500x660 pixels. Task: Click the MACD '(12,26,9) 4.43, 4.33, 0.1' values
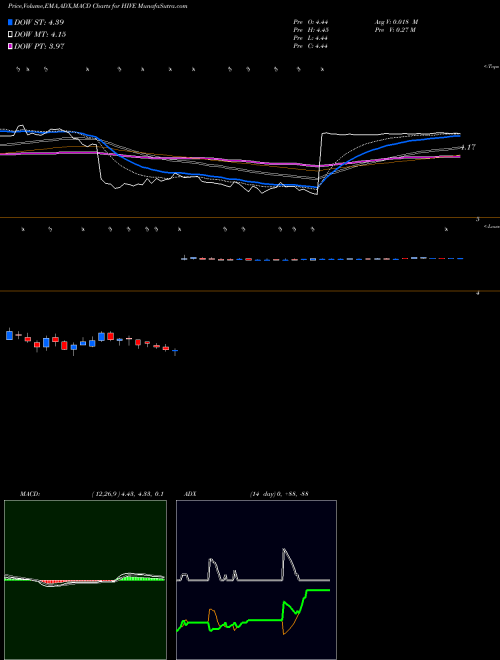point(128,494)
